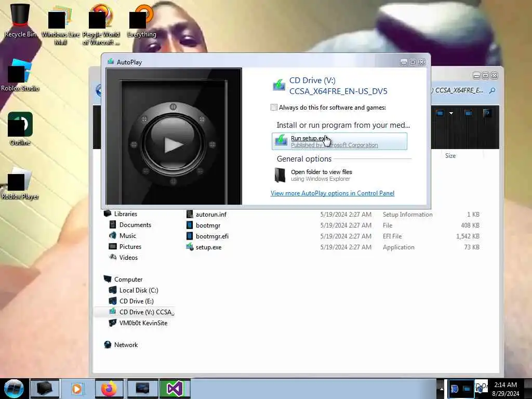Select the bootmgr file without extension

(x=208, y=225)
